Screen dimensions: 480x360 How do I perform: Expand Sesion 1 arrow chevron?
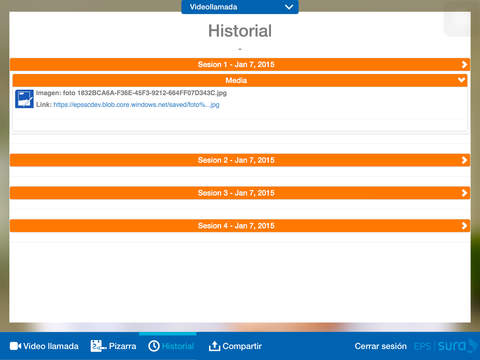coord(464,65)
